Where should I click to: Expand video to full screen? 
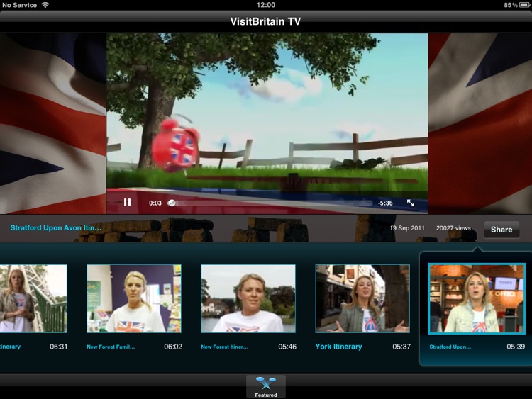(x=411, y=203)
